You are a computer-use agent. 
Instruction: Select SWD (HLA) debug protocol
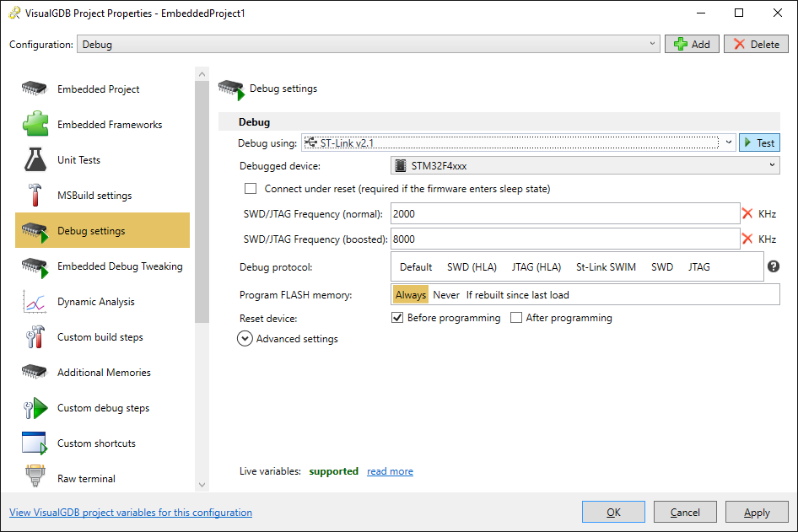pyautogui.click(x=472, y=267)
